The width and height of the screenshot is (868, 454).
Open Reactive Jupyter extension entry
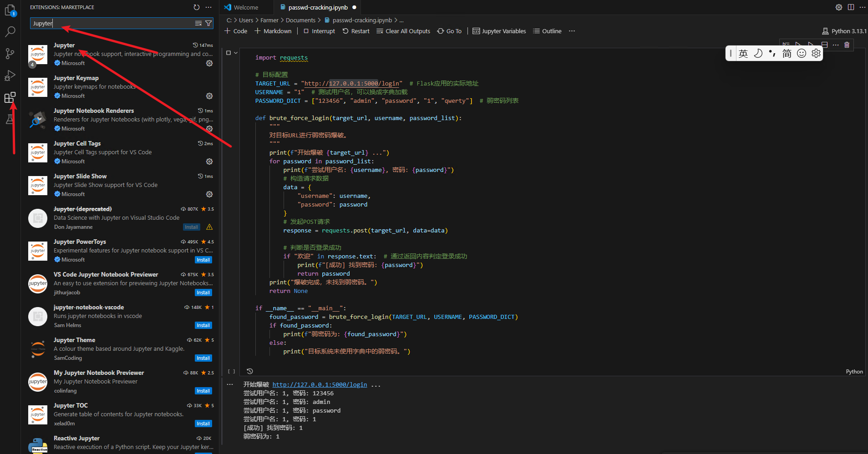click(x=121, y=443)
